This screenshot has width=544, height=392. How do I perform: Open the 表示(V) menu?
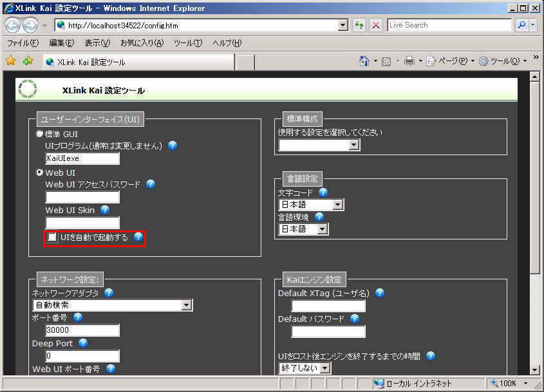[x=97, y=43]
